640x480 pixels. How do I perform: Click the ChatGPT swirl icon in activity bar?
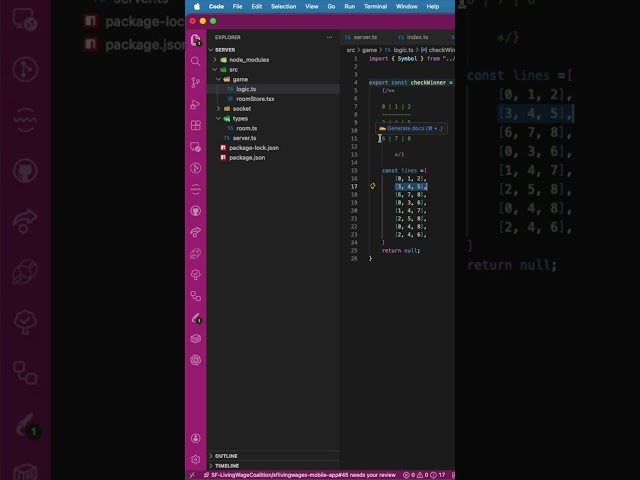[196, 360]
